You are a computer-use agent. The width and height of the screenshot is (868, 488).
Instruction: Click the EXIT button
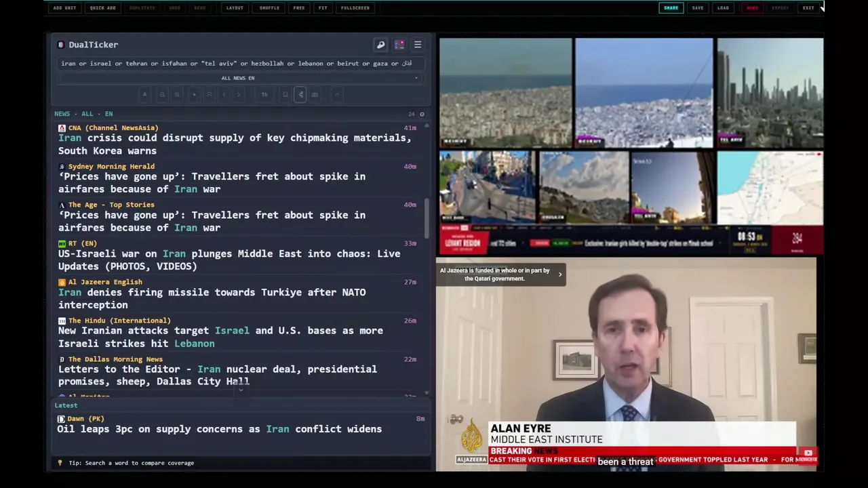pyautogui.click(x=808, y=8)
